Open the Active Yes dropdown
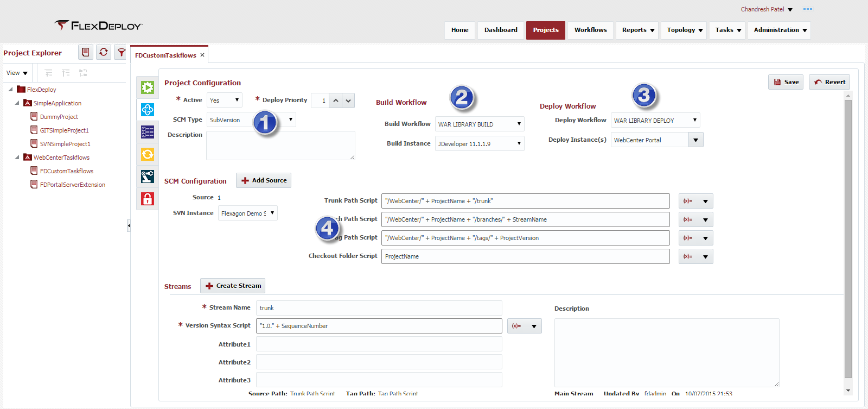 (224, 100)
